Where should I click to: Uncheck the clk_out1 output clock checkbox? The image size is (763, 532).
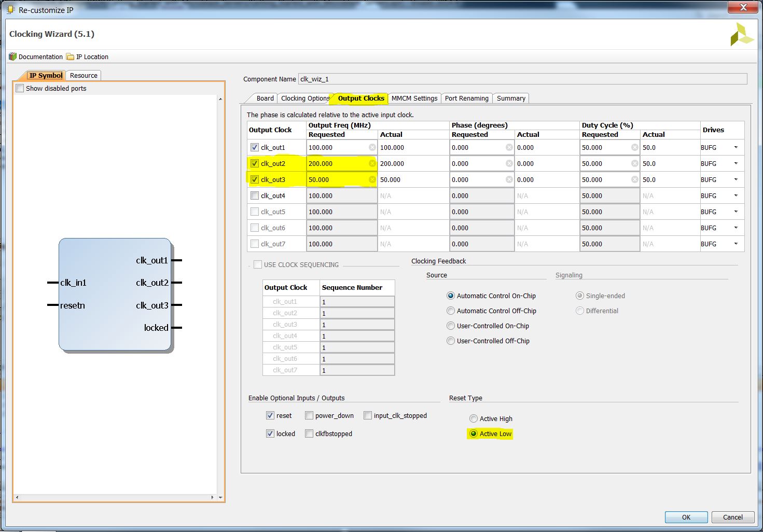(255, 147)
